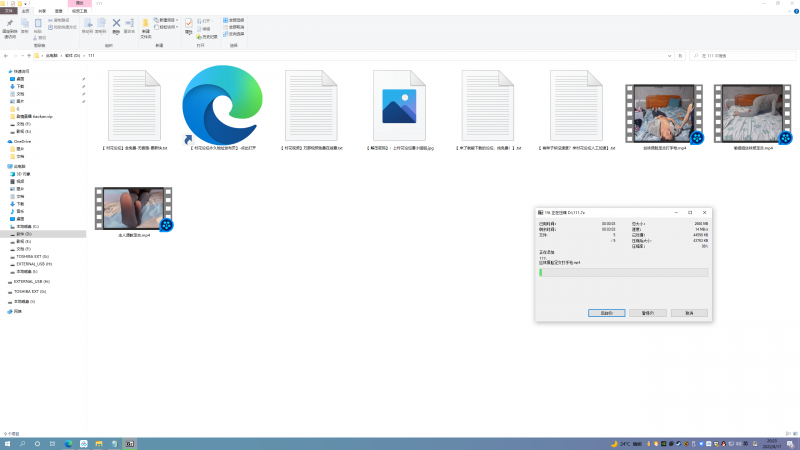Open the New Item dropdown in ribbon
This screenshot has height=450, width=800.
pos(165,19)
